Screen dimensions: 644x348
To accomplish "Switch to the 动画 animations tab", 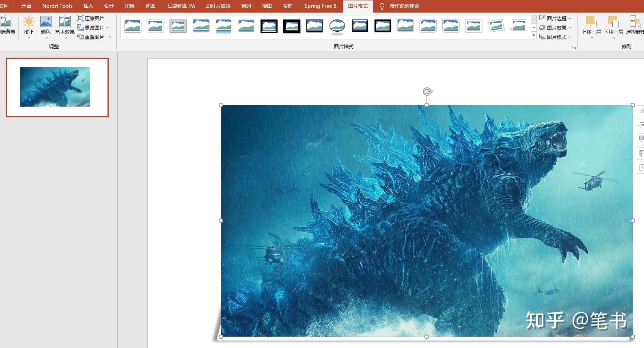I will pyautogui.click(x=151, y=6).
